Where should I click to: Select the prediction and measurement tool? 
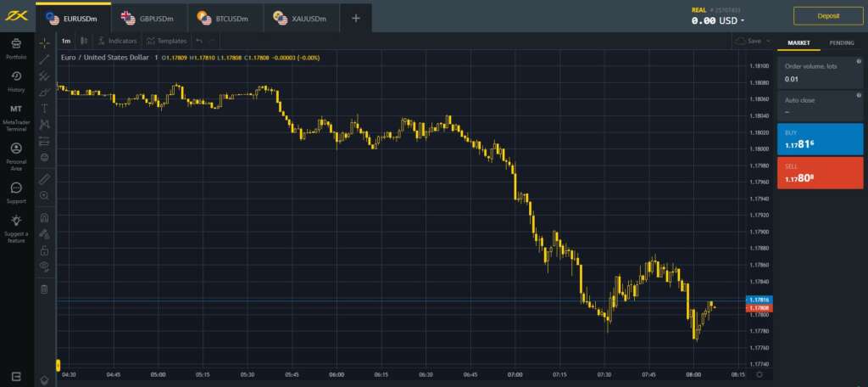[x=45, y=142]
